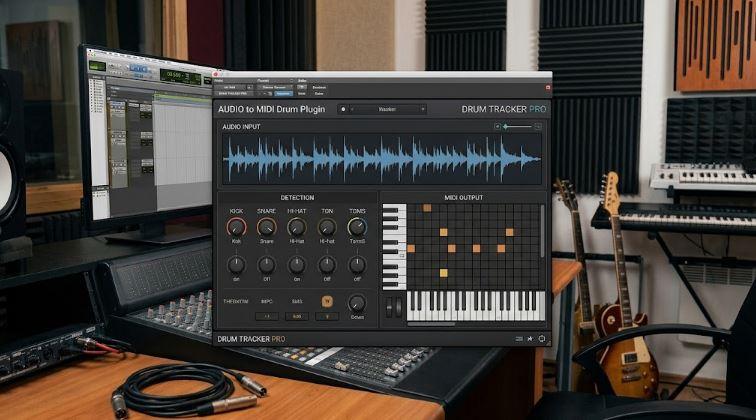Toggle the lower knob under Hi-Hat
The width and height of the screenshot is (756, 420).
tap(297, 265)
